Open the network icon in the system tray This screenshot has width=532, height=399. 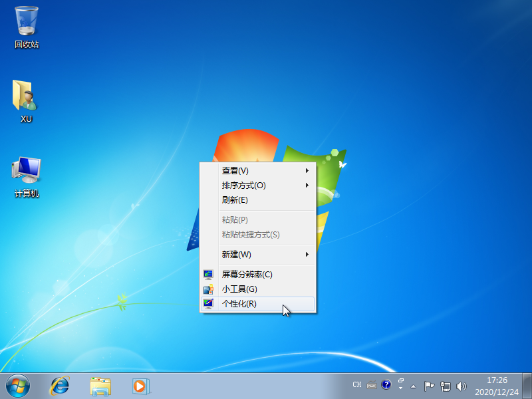(444, 386)
